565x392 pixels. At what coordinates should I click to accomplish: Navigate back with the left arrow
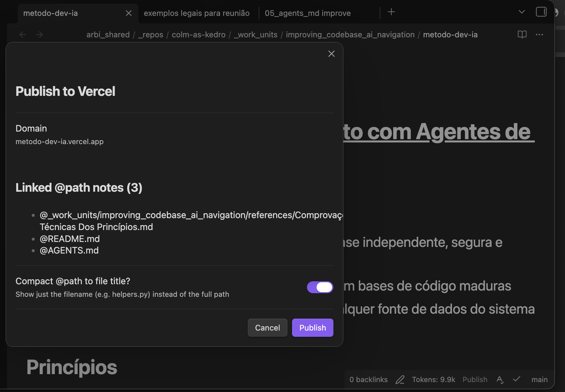[23, 35]
